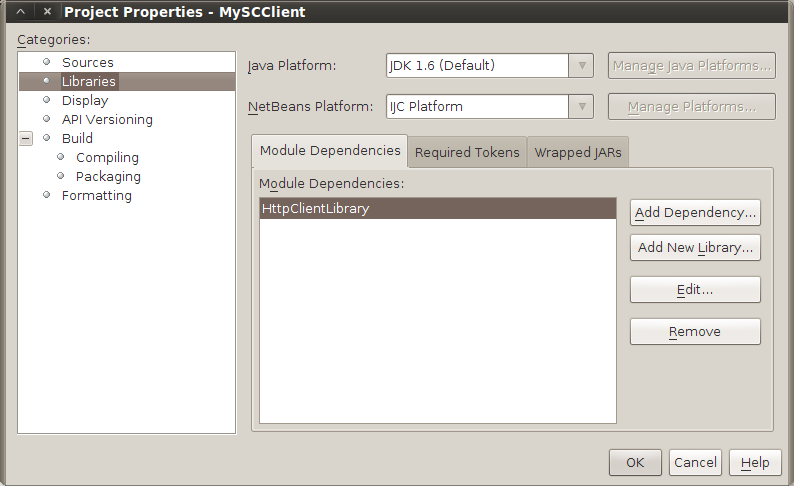Click the Add Dependency button
Image resolution: width=794 pixels, height=486 pixels.
pos(695,213)
